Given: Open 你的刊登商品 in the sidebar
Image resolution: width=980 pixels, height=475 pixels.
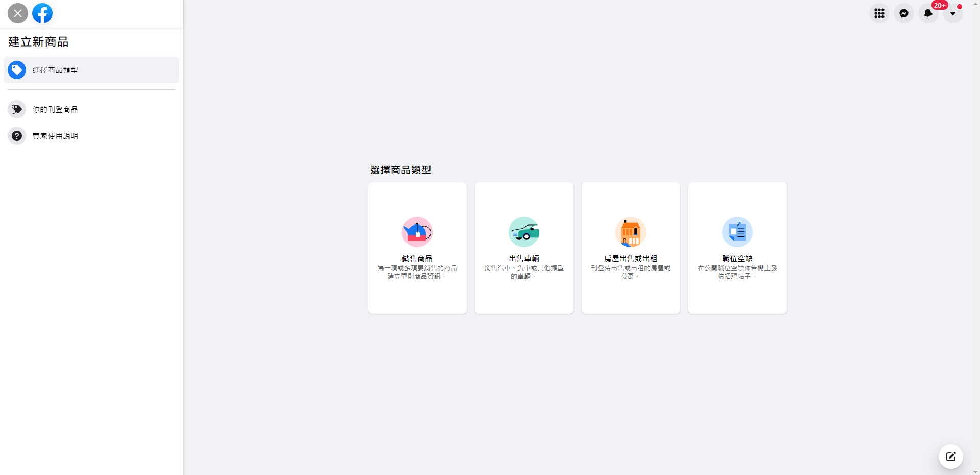Looking at the screenshot, I should (x=55, y=110).
